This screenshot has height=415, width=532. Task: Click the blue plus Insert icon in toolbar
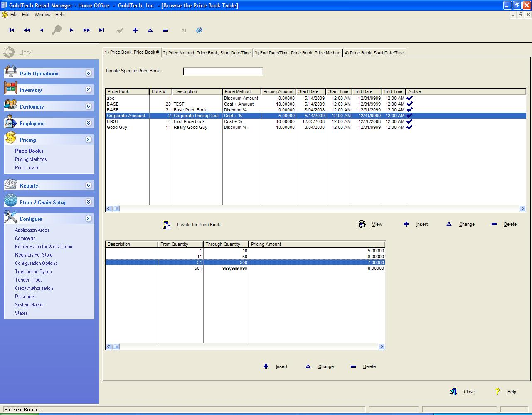(x=135, y=30)
